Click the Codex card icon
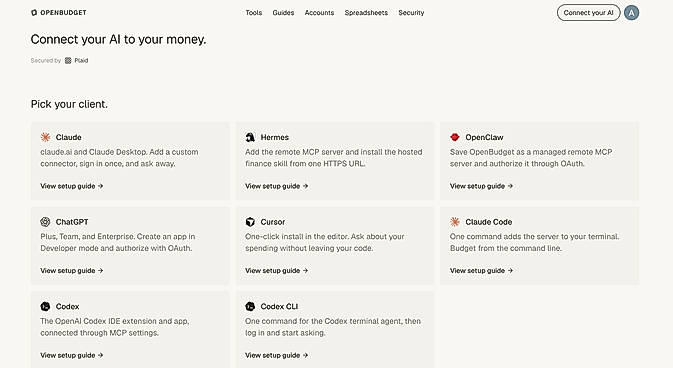Viewport: 673px width, 368px height. click(x=45, y=307)
